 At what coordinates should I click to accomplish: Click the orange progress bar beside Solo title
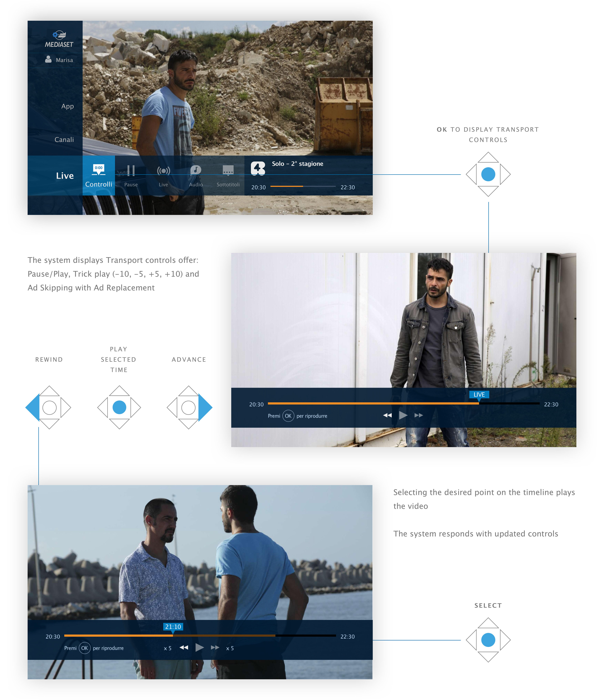coord(287,186)
